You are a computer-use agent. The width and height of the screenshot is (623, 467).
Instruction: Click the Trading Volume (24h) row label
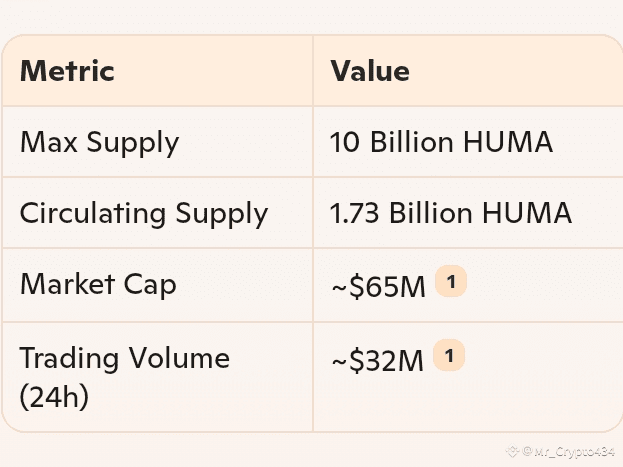[124, 376]
